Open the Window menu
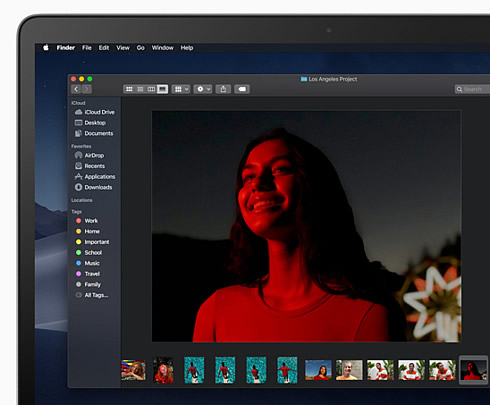 [162, 48]
